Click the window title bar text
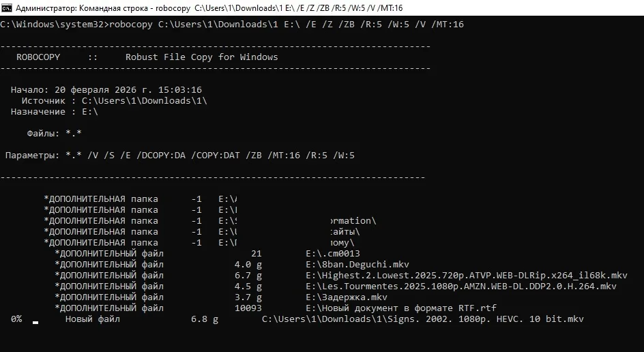The height and width of the screenshot is (352, 644). click(x=209, y=8)
